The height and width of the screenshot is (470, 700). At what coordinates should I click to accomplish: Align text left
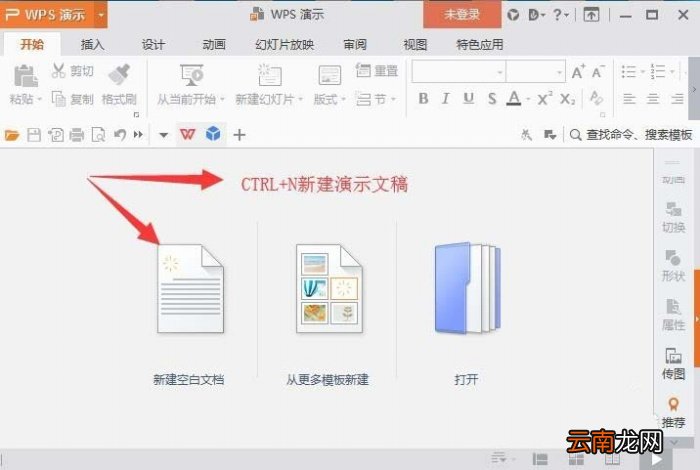(629, 99)
